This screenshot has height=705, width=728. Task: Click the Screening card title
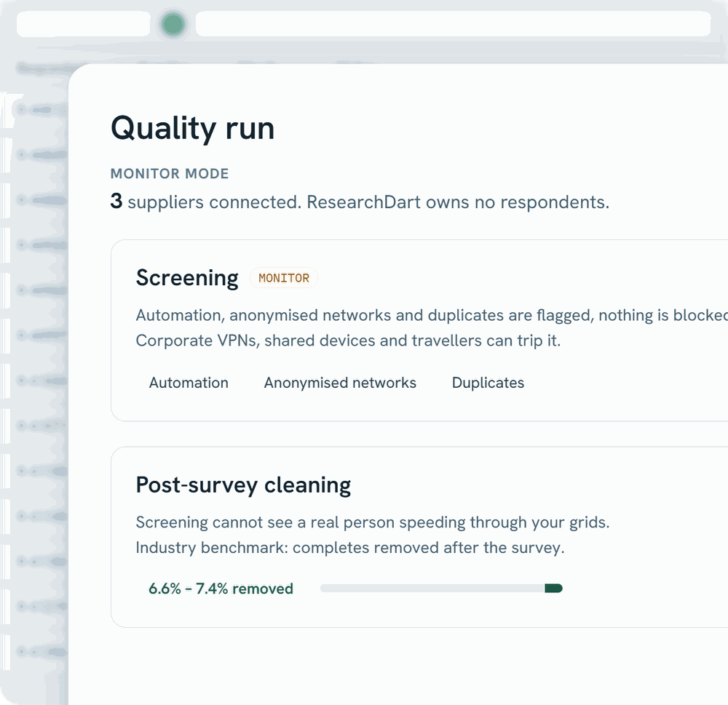[187, 278]
